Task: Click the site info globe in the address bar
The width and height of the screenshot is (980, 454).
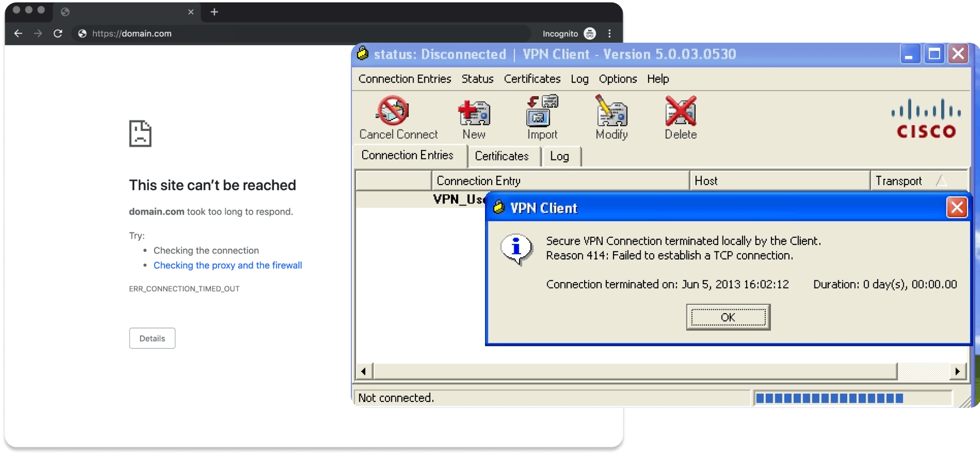Action: click(82, 33)
